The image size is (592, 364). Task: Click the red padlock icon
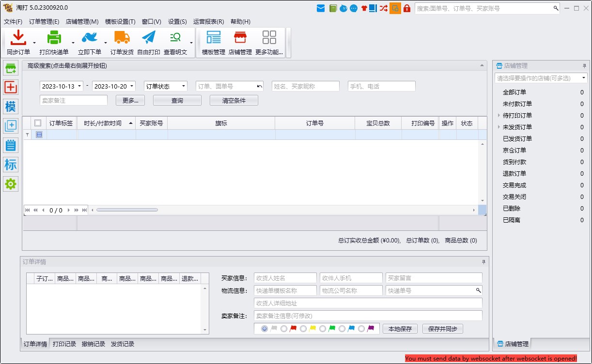407,8
